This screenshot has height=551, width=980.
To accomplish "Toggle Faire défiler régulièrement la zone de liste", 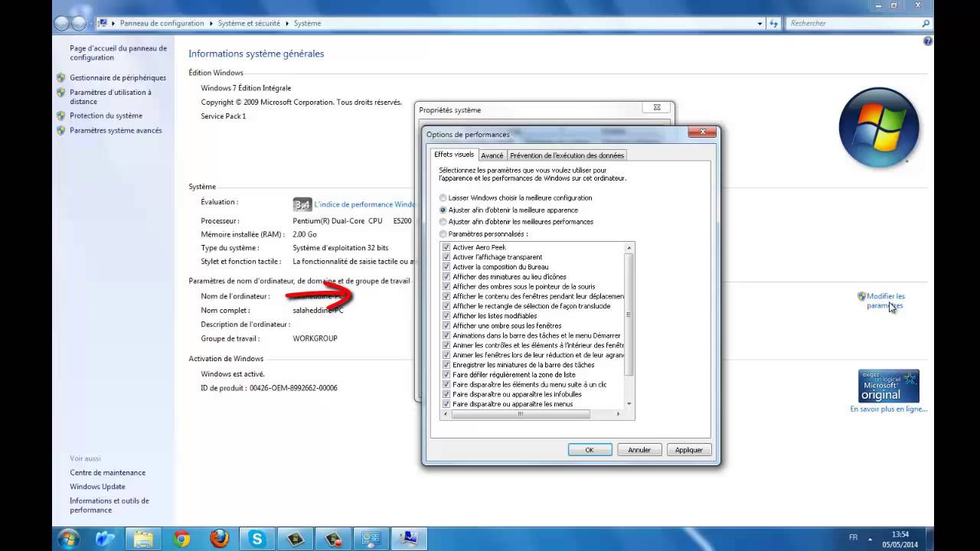I will click(x=446, y=375).
